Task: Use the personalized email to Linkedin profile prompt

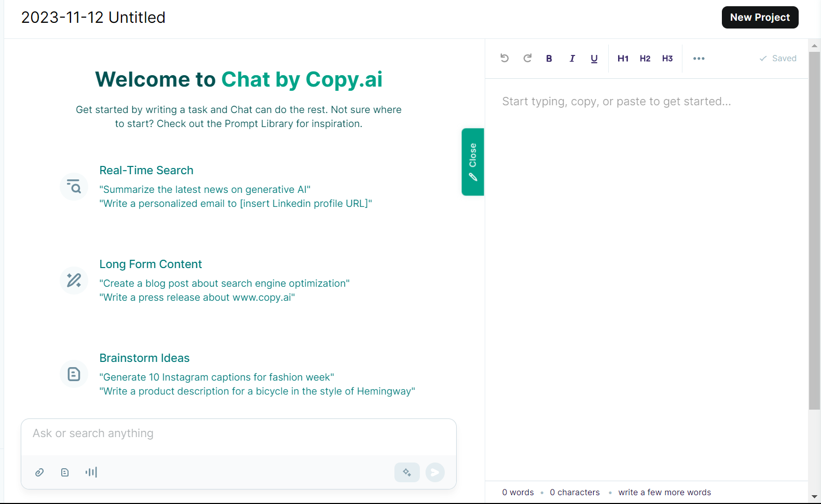Action: coord(236,204)
